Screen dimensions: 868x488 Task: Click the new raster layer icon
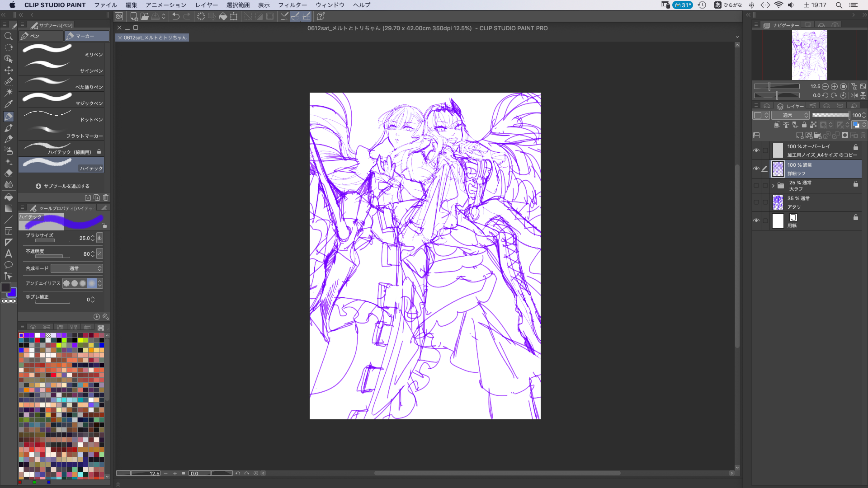coord(799,136)
